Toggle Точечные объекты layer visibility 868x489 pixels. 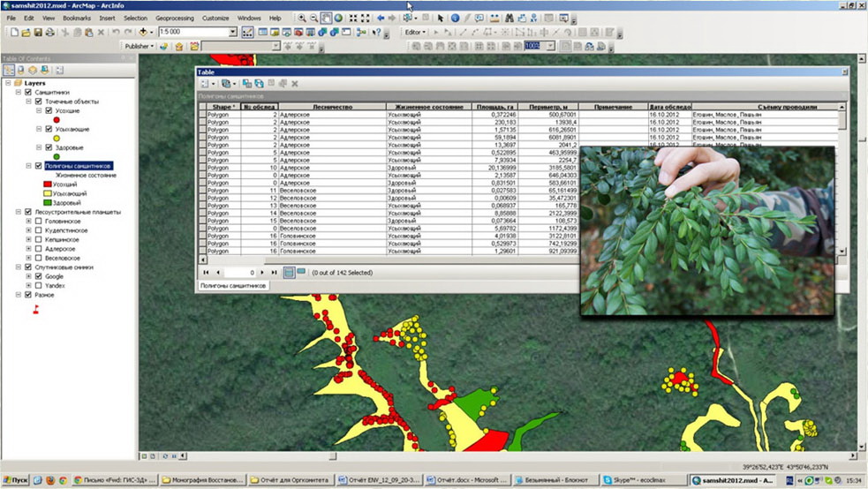click(x=38, y=102)
